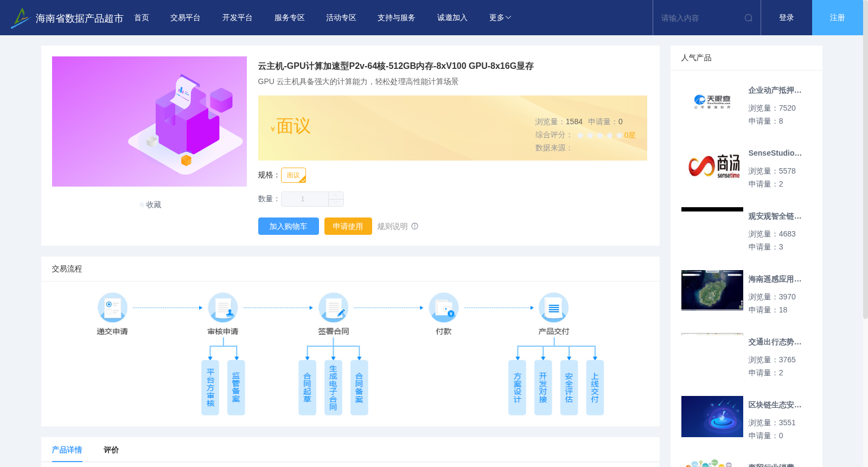Open the 支持与服务 menu item
868x467 pixels.
pyautogui.click(x=397, y=18)
